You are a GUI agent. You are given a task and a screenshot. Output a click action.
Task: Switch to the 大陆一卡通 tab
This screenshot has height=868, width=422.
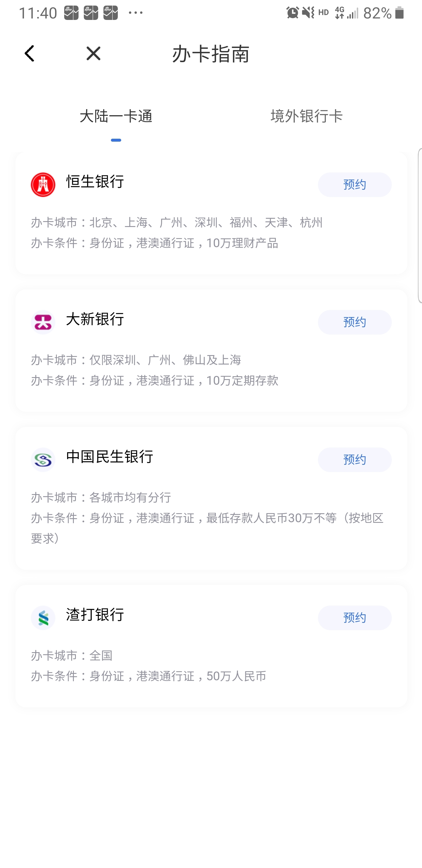116,116
